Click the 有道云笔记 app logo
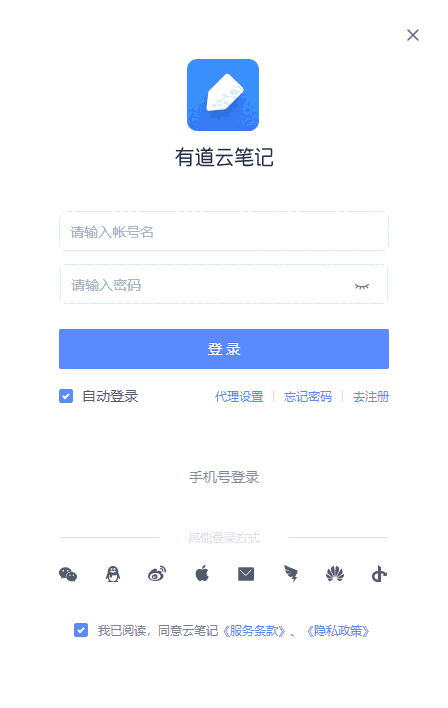The image size is (448, 708). coord(223,95)
